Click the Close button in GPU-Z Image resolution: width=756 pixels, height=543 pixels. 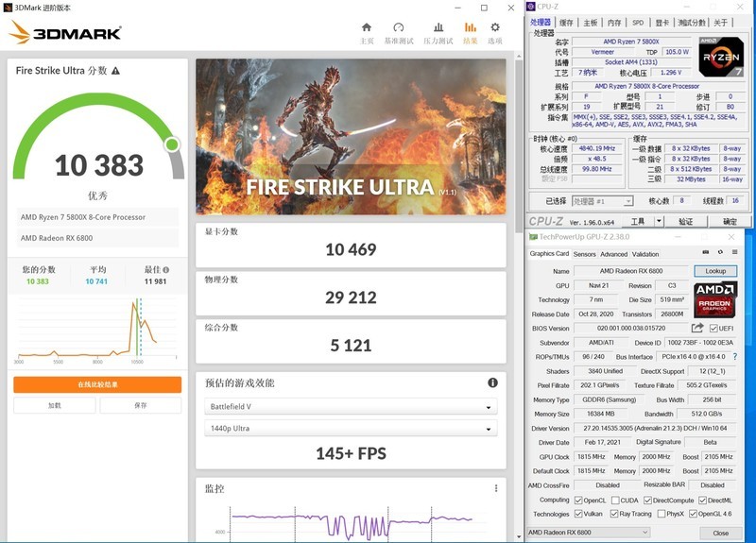click(x=720, y=533)
